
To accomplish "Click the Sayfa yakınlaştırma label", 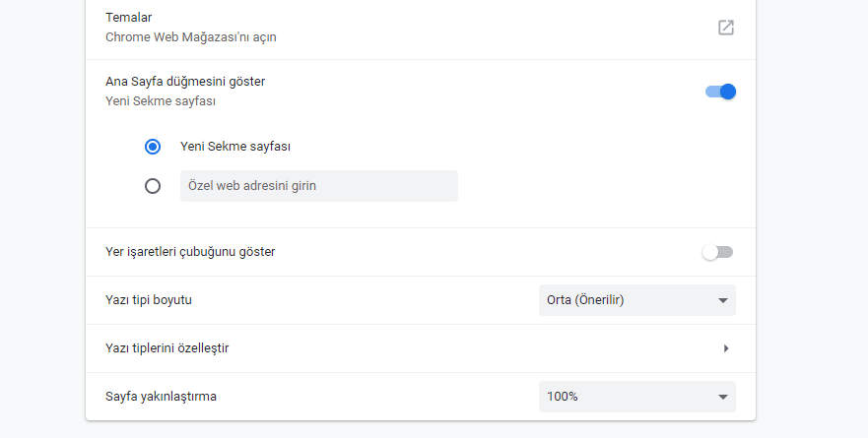I will pyautogui.click(x=161, y=397).
